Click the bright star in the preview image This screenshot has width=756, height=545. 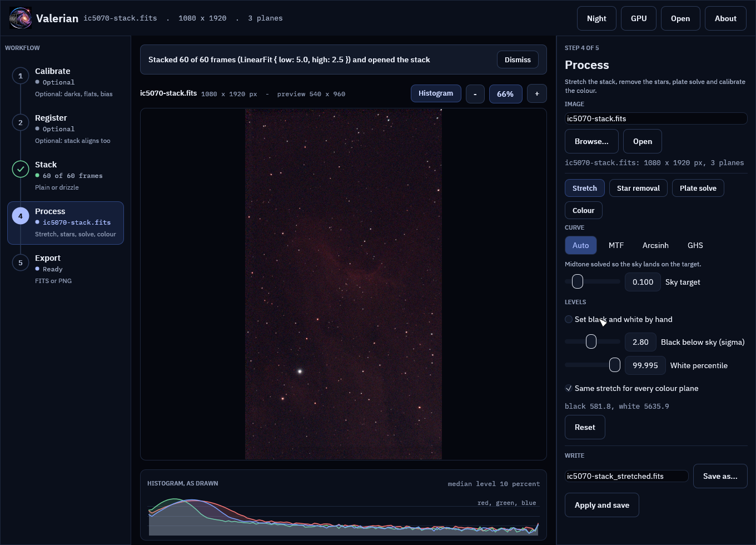300,371
